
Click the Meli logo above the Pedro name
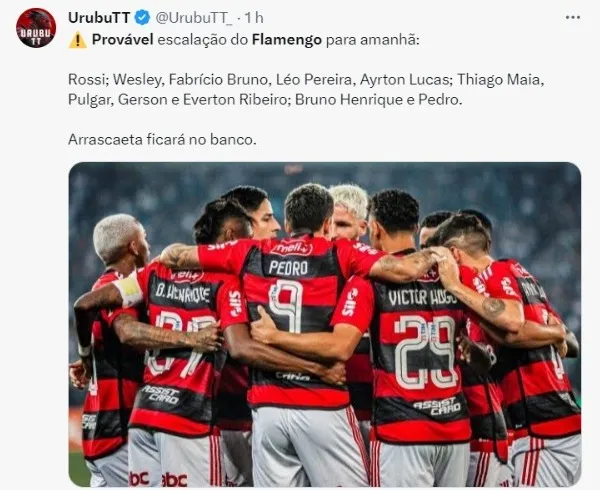pyautogui.click(x=291, y=248)
